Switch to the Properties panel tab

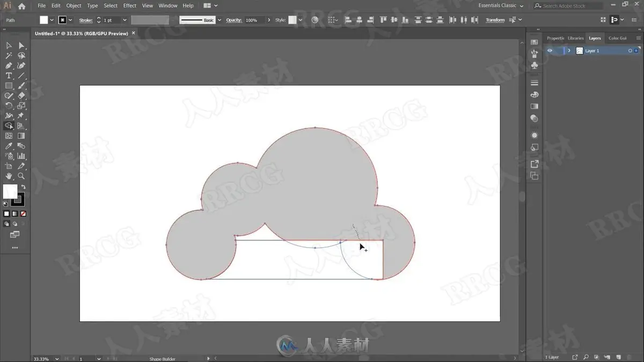[555, 38]
